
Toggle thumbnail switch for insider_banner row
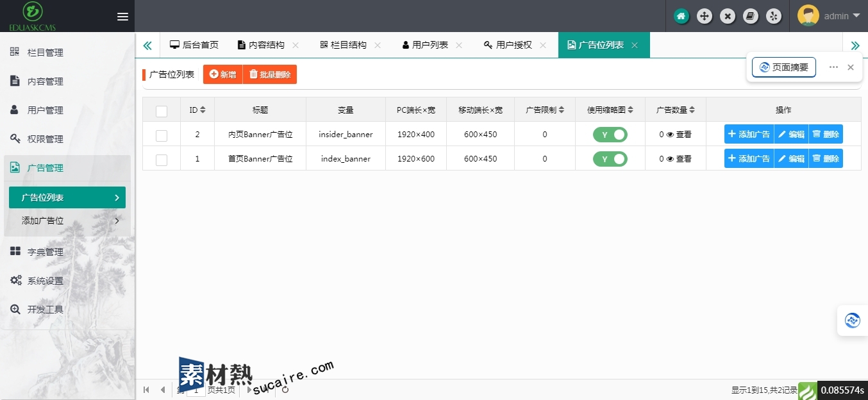point(610,135)
